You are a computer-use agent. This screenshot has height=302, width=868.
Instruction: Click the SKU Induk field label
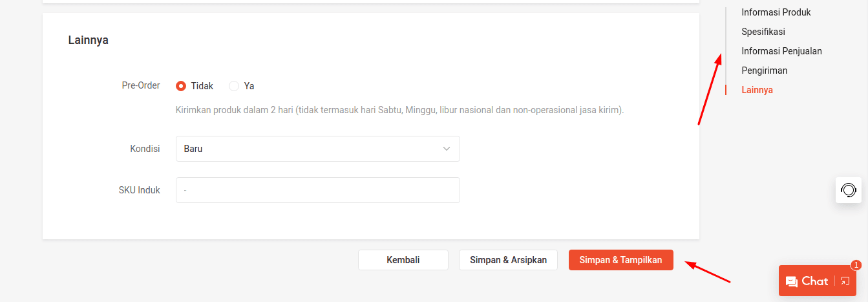(139, 190)
